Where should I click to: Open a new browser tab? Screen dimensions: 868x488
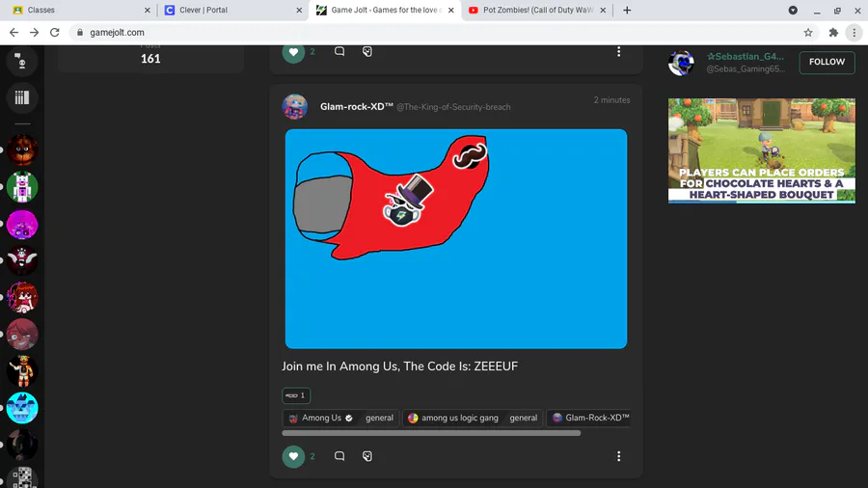[x=627, y=10]
